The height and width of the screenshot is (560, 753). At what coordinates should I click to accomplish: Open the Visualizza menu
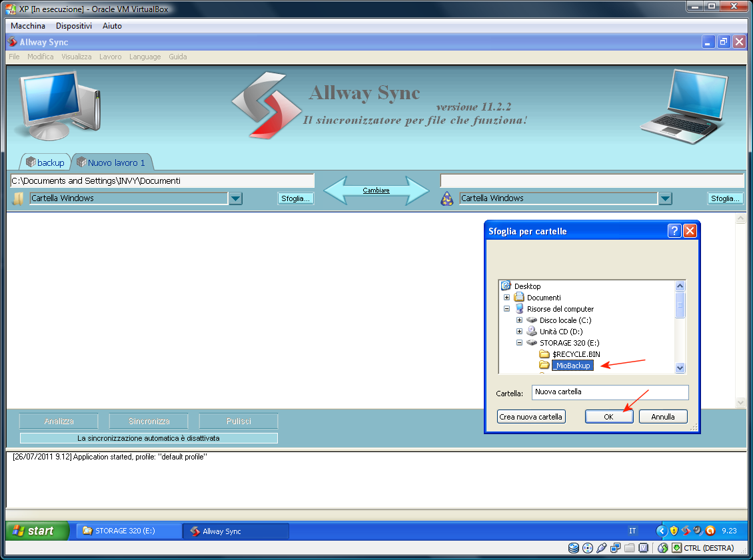pos(77,57)
